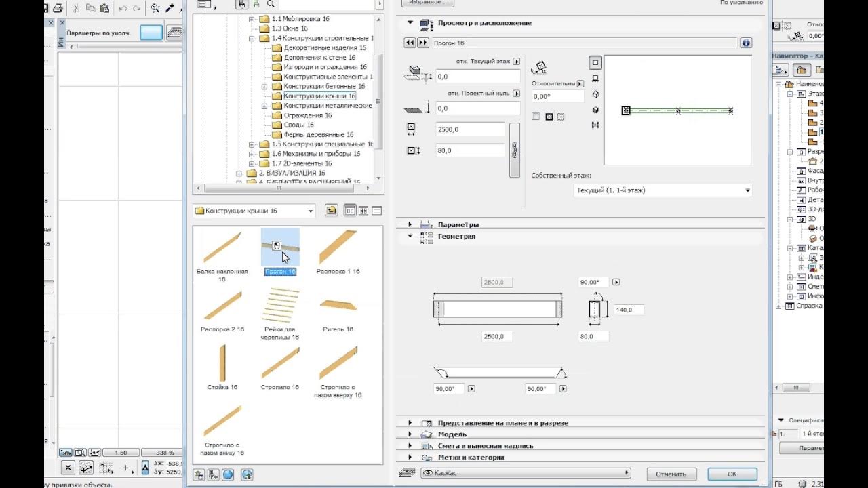The image size is (868, 488).
Task: Open отн. Проектный нуль arrow menu
Action: [x=517, y=94]
